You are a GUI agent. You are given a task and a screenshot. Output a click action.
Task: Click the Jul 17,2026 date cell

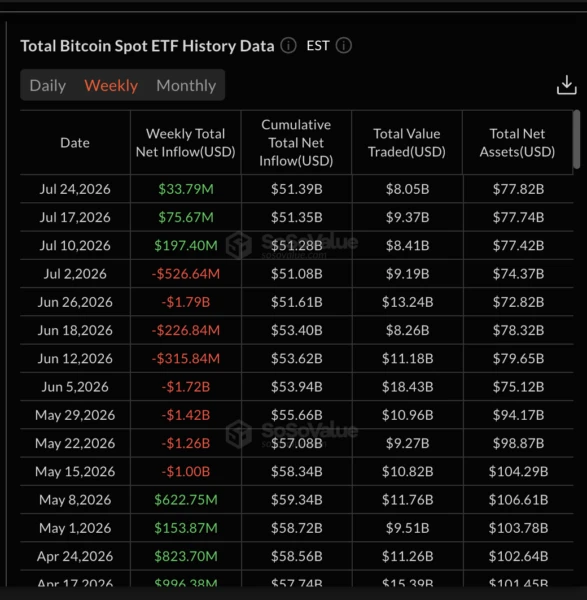point(75,217)
